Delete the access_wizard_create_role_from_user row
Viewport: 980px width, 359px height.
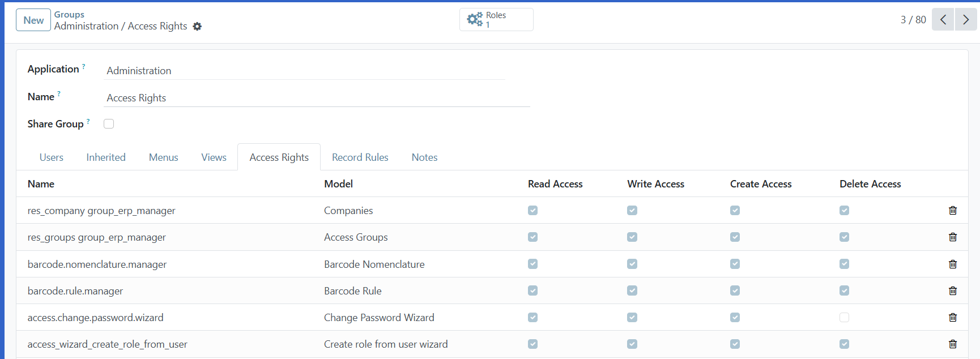(x=953, y=344)
